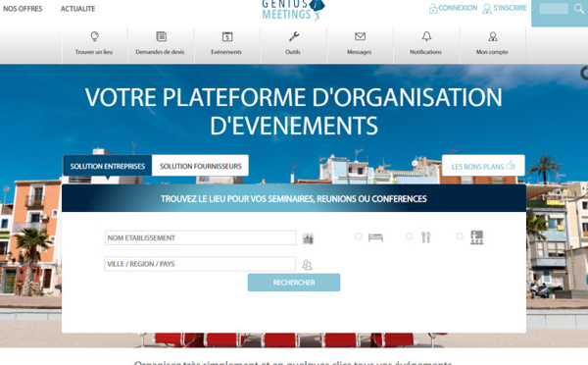The width and height of the screenshot is (588, 365).
Task: Click the fork and knife restaurant icon
Action: click(x=425, y=237)
